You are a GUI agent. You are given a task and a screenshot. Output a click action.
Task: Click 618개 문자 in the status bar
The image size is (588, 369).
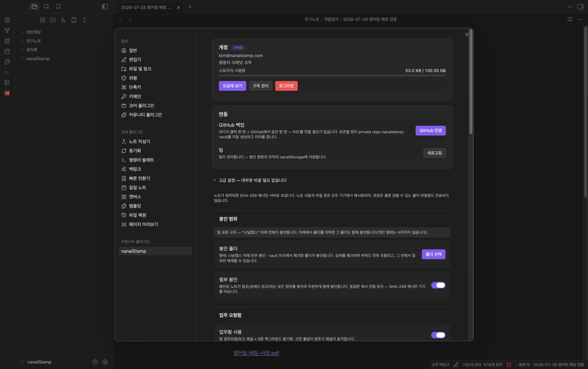(x=493, y=365)
